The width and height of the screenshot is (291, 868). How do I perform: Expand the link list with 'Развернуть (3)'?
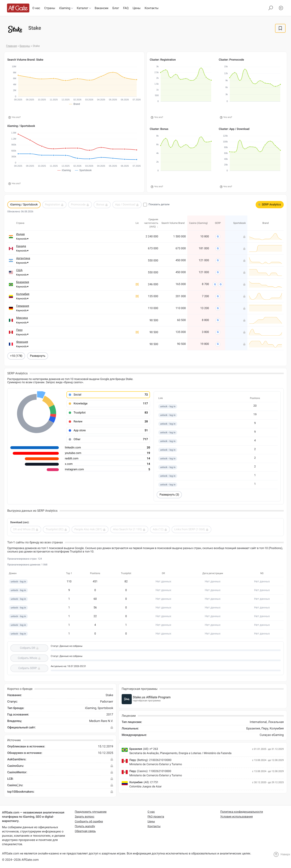[x=169, y=495]
